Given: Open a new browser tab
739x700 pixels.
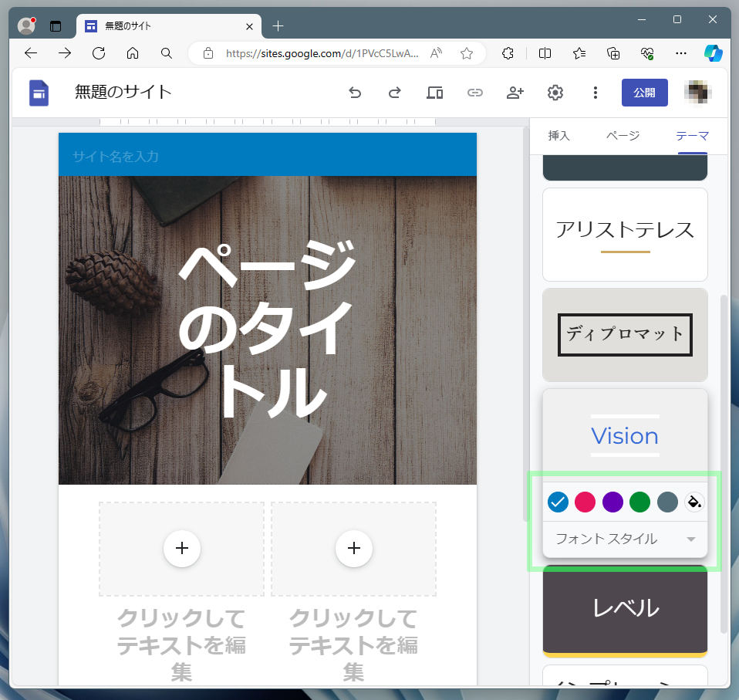Looking at the screenshot, I should coord(278,26).
